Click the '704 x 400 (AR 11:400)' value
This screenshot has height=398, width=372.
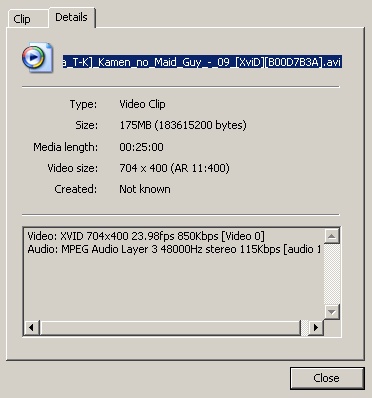coord(174,168)
